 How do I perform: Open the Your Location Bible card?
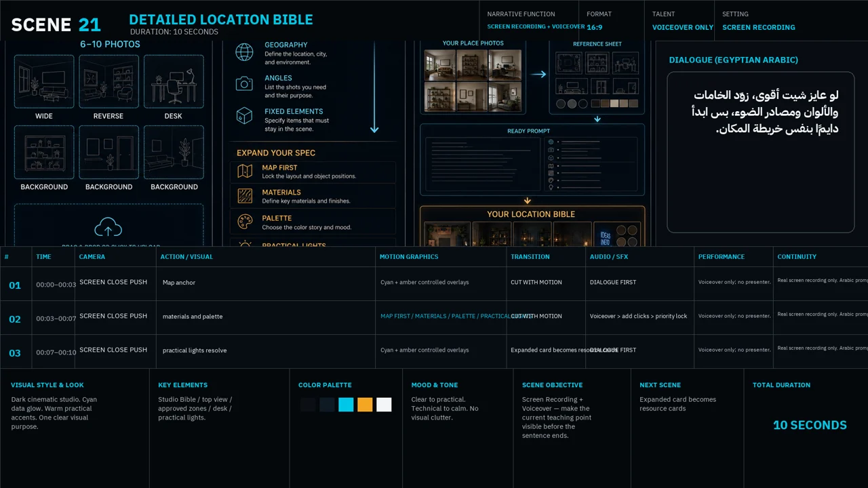click(532, 226)
